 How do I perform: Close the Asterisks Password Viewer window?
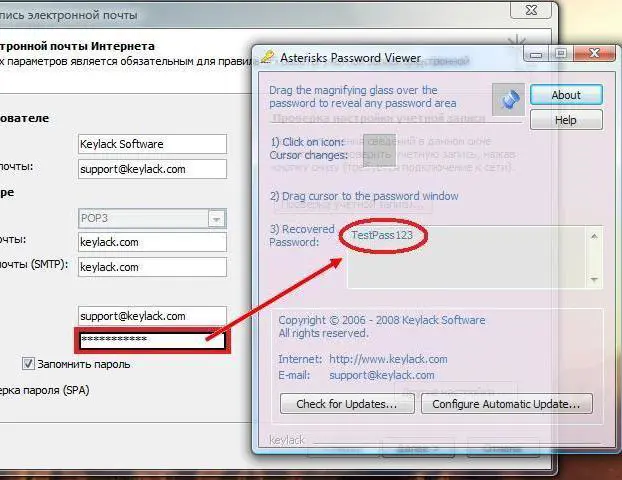pyautogui.click(x=594, y=53)
